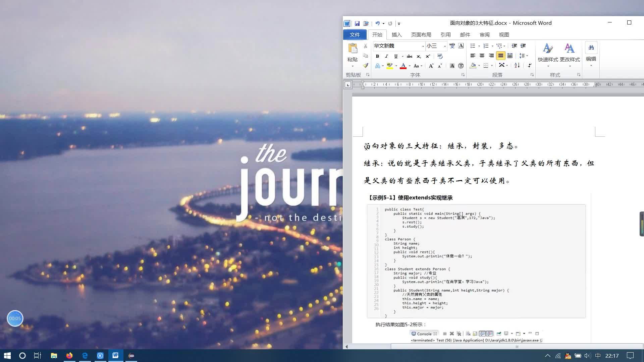Screen dimensions: 644x362
Task: Click the Increase Indent icon
Action: pyautogui.click(x=523, y=46)
